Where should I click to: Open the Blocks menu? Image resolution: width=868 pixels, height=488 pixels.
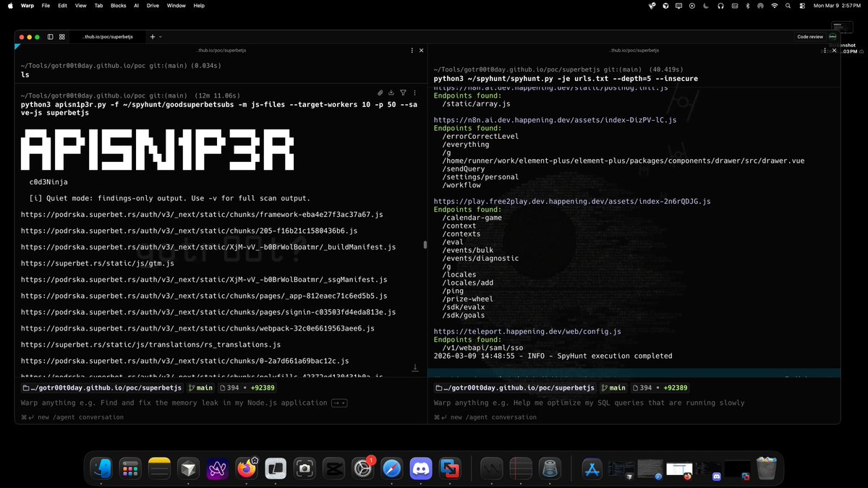click(118, 5)
